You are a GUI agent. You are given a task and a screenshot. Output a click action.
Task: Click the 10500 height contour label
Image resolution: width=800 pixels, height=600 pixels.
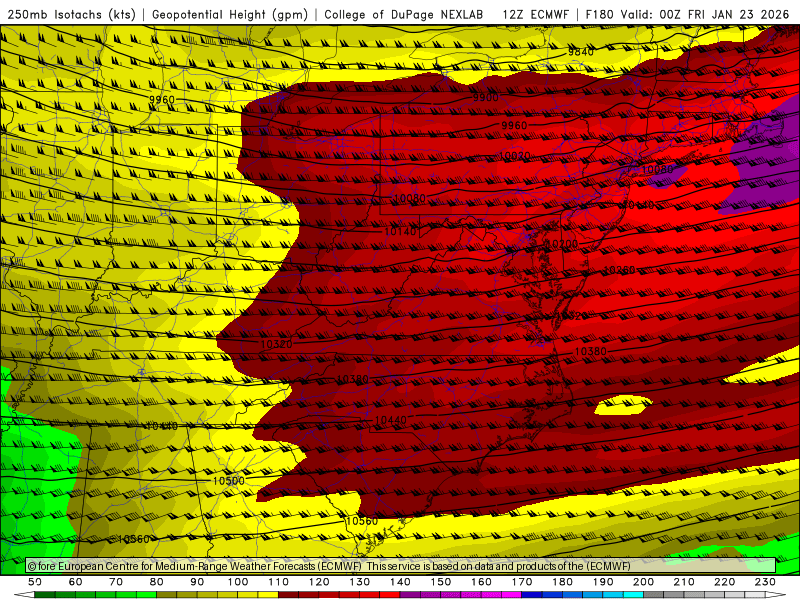coord(229,481)
